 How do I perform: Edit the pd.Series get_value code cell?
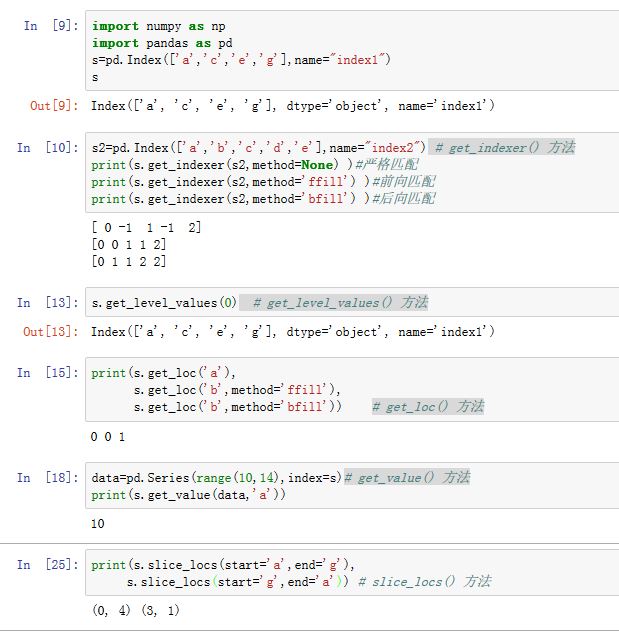350,486
